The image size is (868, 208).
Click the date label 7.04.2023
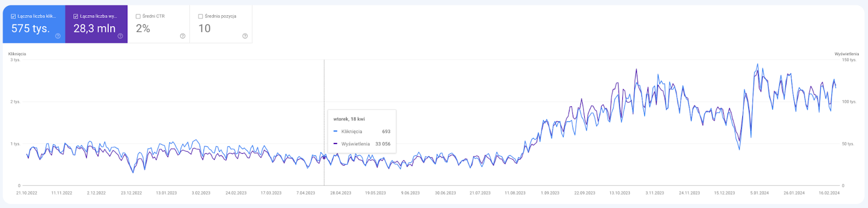(306, 193)
